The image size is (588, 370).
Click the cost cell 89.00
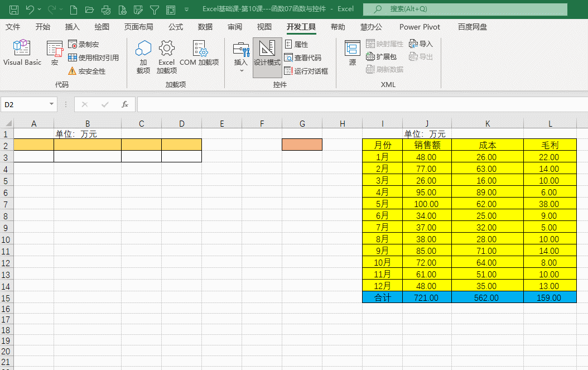pyautogui.click(x=488, y=192)
